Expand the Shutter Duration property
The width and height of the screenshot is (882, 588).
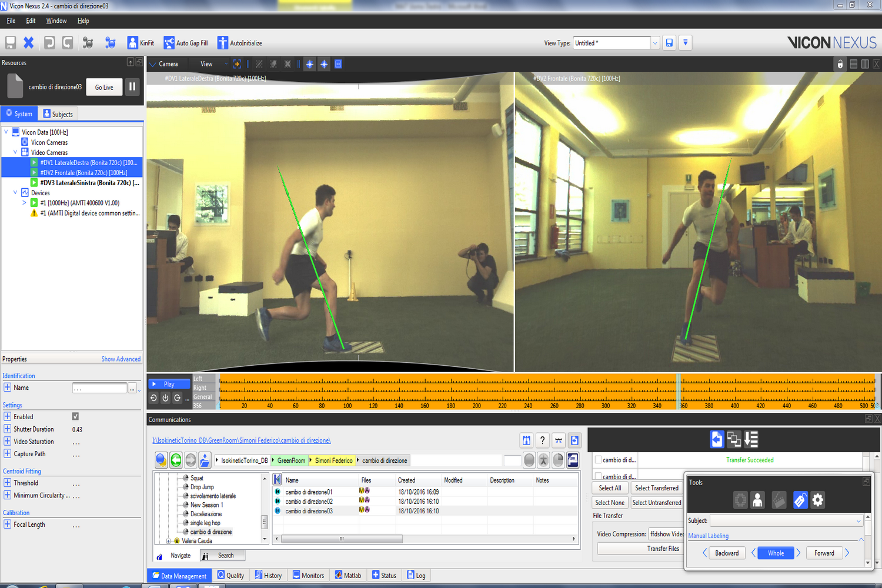[7, 429]
